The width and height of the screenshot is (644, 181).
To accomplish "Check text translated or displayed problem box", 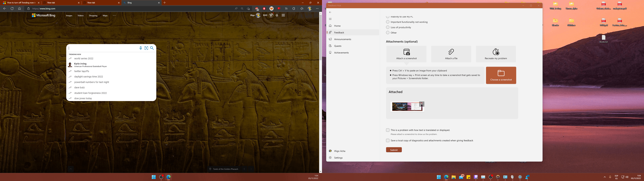I will 388,130.
